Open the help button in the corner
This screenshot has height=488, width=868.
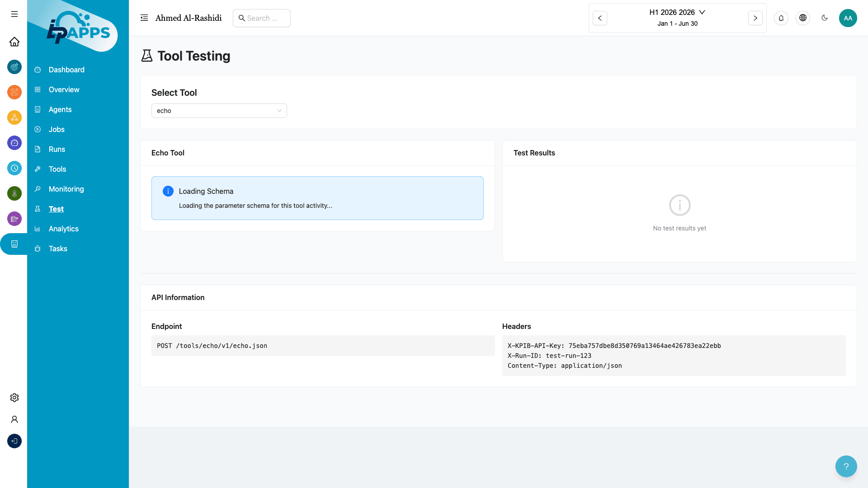pyautogui.click(x=846, y=466)
